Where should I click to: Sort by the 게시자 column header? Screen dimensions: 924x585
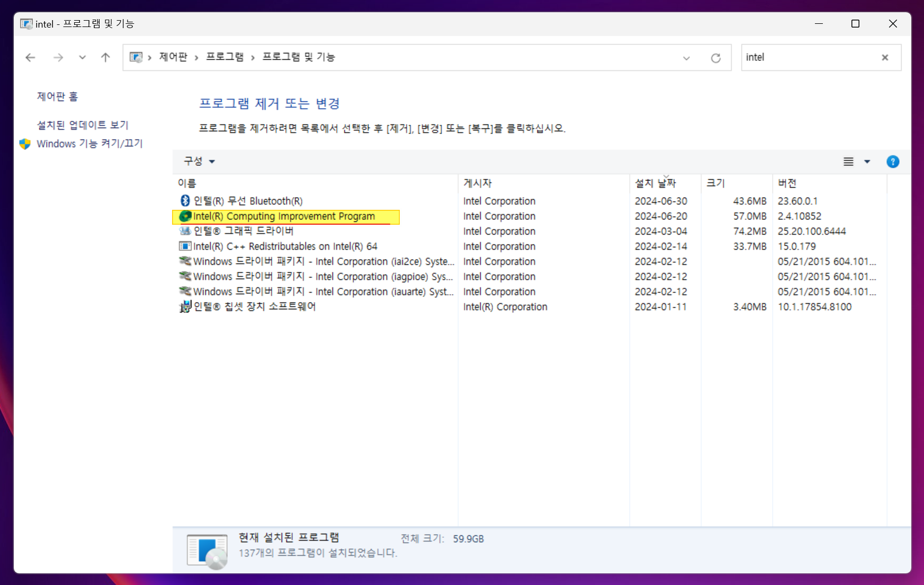click(544, 183)
